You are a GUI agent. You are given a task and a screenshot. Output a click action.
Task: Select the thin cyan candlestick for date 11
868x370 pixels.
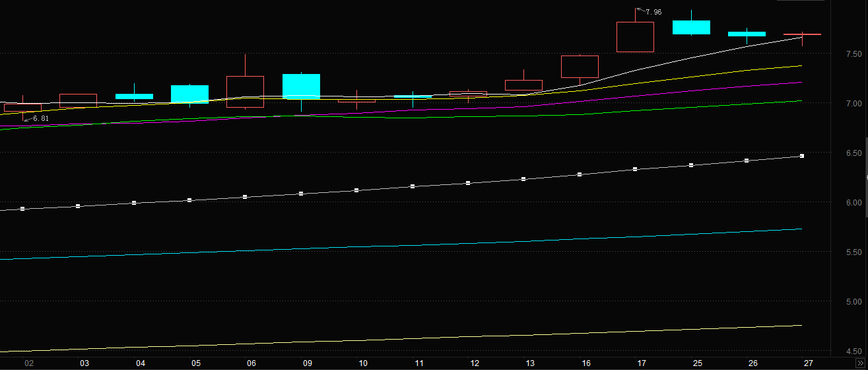coord(413,96)
